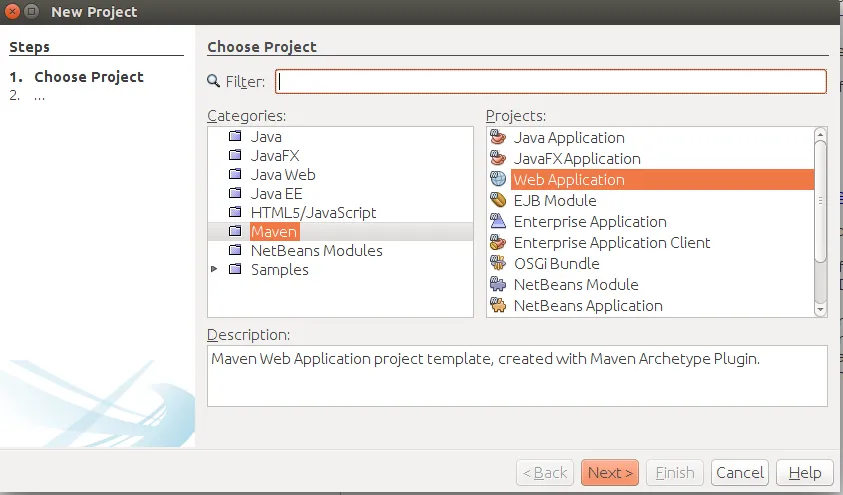Viewport: 843px width, 495px height.
Task: Select the NetBeans Application icon
Action: click(x=498, y=305)
